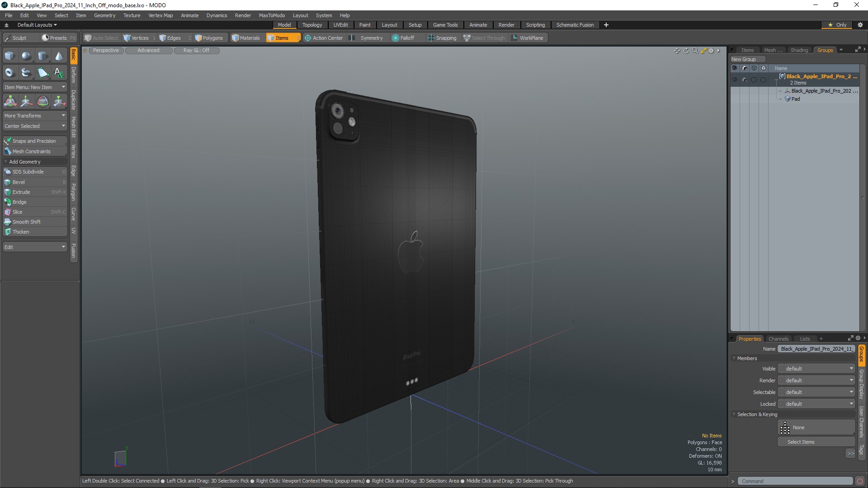Toggle the selectable checkbox of the group row
Viewport: 868px width, 488px height.
[754, 80]
